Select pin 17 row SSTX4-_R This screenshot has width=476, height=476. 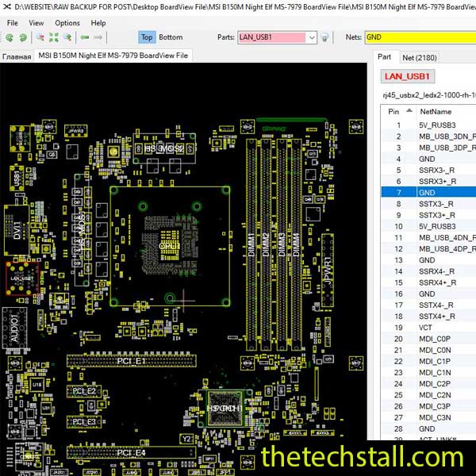click(428, 305)
